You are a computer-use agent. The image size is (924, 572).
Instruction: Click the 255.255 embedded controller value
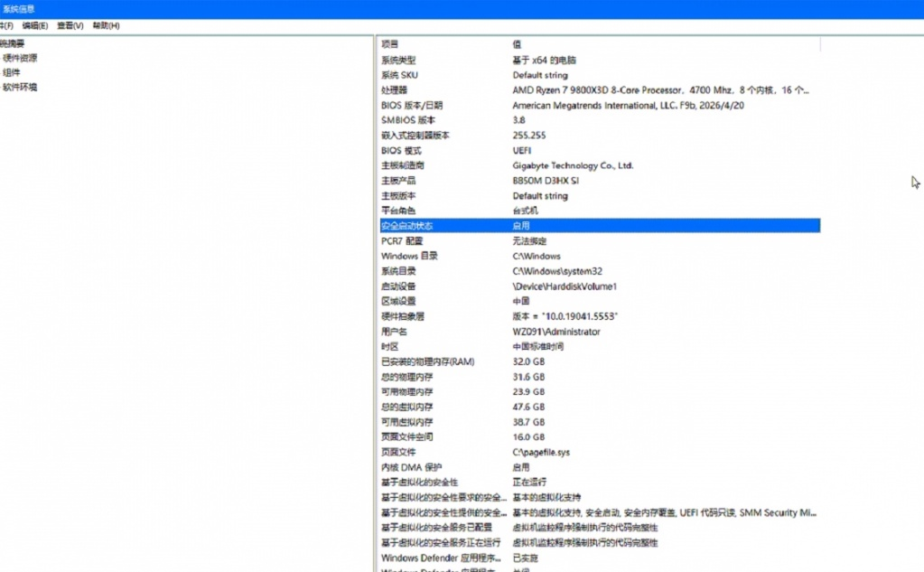[x=529, y=136]
